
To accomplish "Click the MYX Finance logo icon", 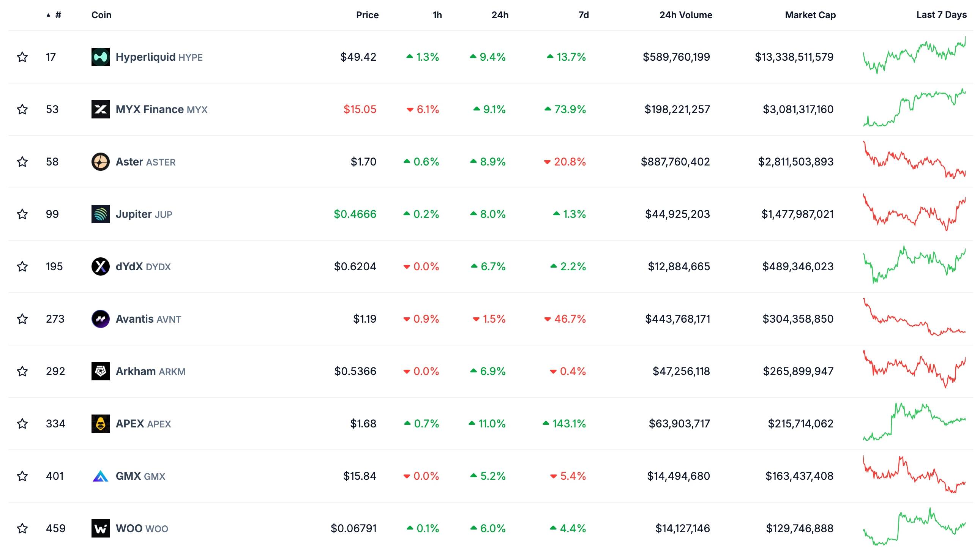I will (x=101, y=110).
